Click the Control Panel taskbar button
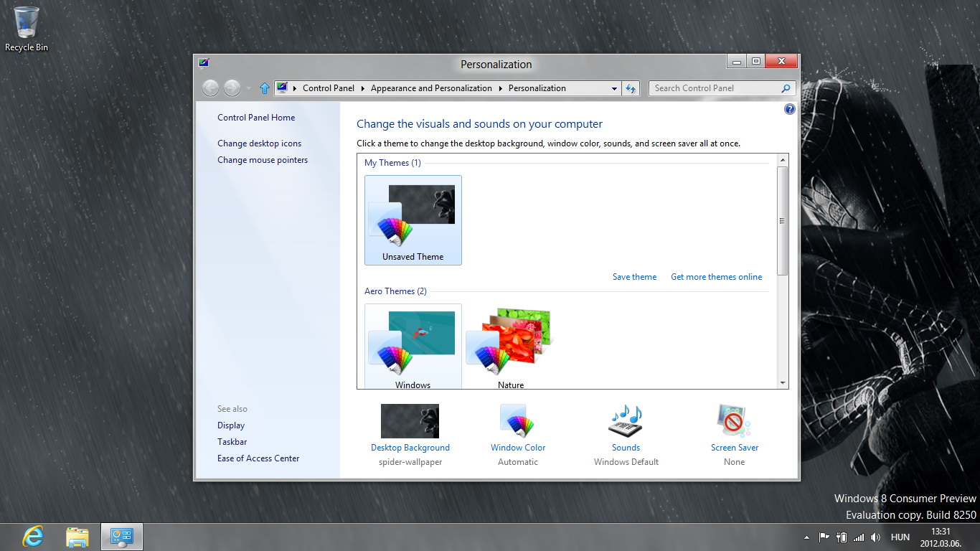 [x=122, y=537]
